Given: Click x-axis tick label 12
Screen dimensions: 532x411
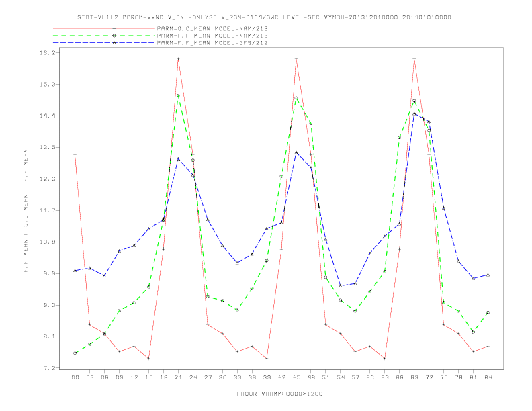Looking at the screenshot, I should pos(134,377).
